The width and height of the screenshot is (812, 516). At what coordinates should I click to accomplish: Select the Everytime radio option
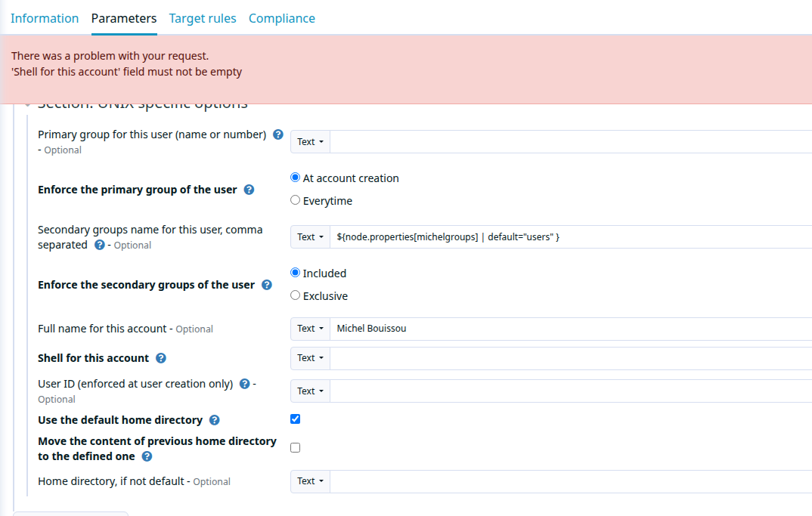295,200
